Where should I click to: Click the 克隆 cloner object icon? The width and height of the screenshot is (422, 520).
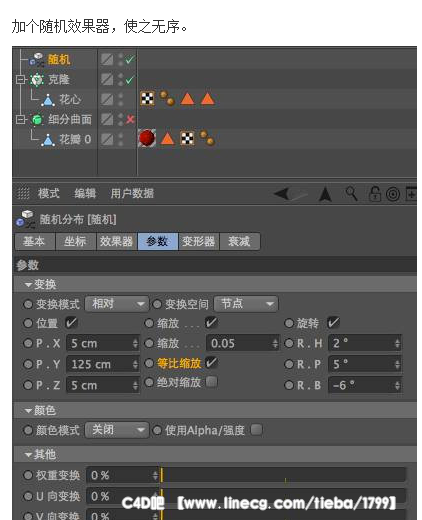37,79
